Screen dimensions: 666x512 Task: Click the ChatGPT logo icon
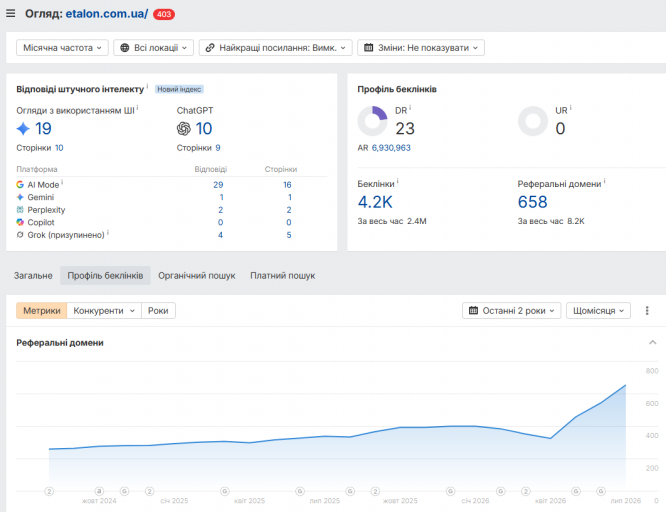point(183,128)
